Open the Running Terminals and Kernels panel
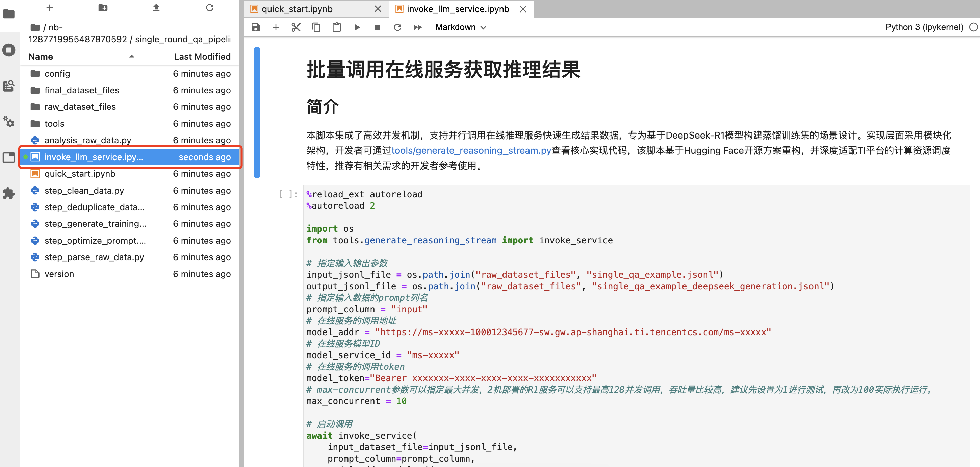Image resolution: width=980 pixels, height=467 pixels. click(x=9, y=50)
